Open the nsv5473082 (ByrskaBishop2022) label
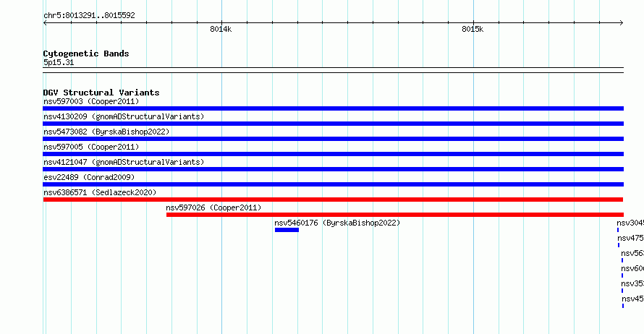The height and width of the screenshot is (334, 644). 106,132
